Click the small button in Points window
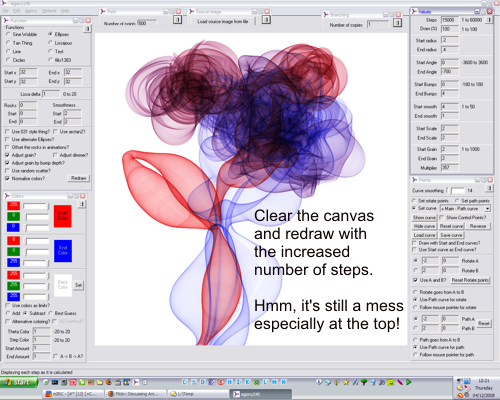 [489, 188]
